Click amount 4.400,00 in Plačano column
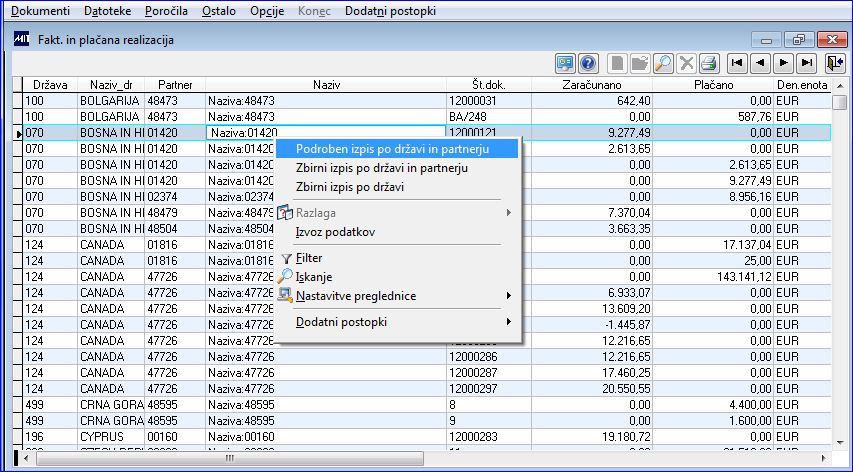This screenshot has height=472, width=853. (714, 405)
